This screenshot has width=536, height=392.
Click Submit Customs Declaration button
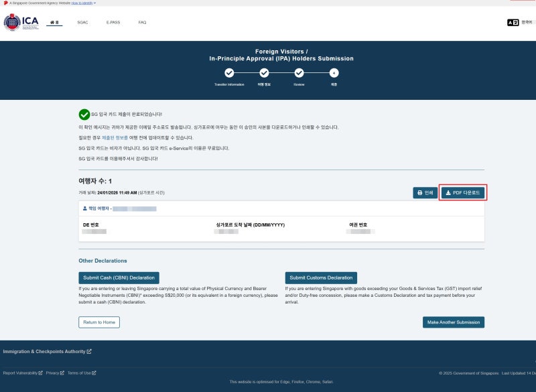coord(321,278)
